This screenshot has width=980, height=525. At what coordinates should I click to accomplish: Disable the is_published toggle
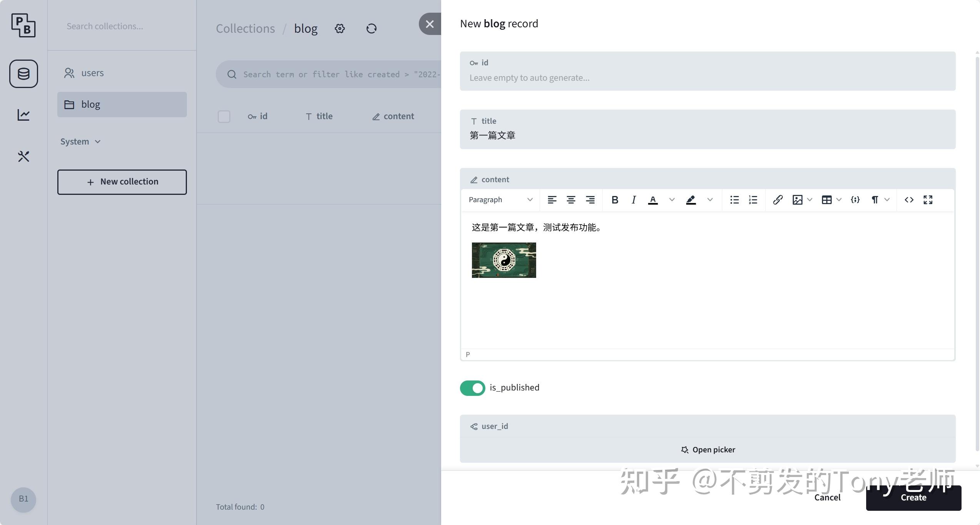[472, 388]
